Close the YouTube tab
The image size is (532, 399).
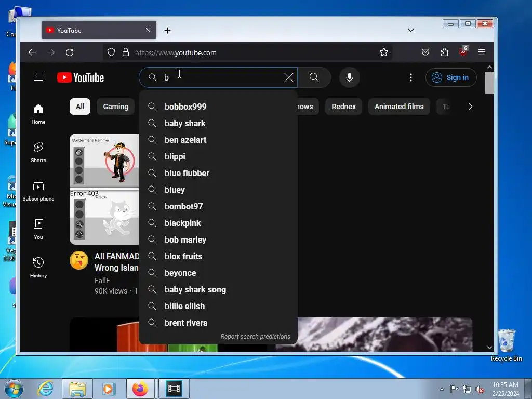coord(148,30)
